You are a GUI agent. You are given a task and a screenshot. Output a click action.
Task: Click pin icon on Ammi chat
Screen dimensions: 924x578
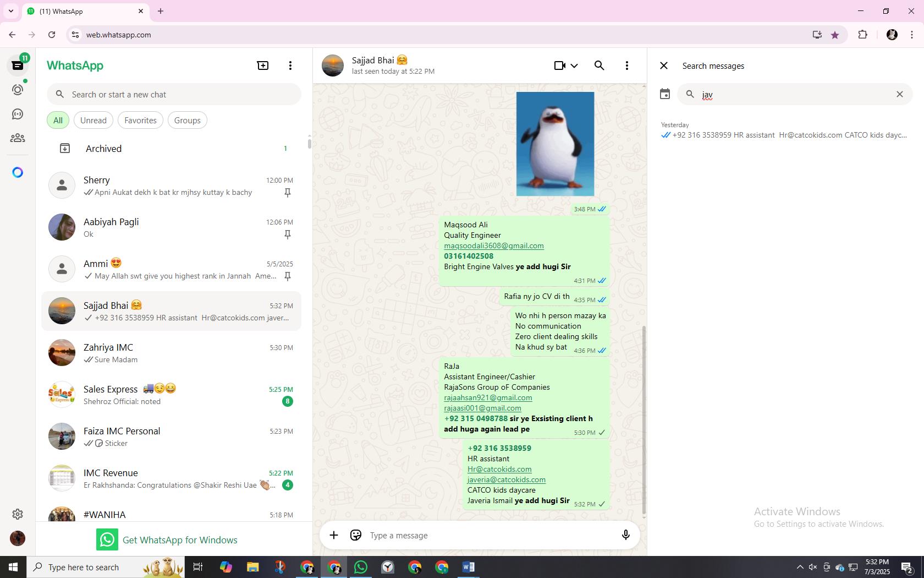[287, 276]
